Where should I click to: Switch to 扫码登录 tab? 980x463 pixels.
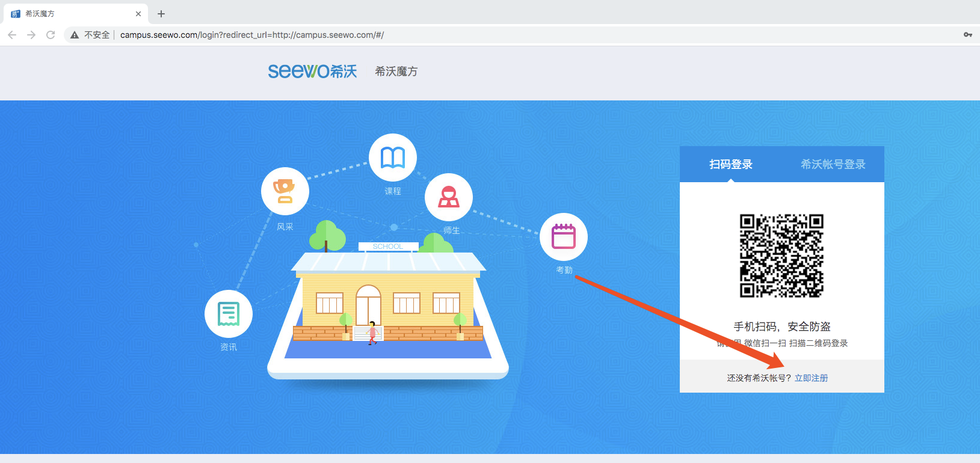click(731, 164)
